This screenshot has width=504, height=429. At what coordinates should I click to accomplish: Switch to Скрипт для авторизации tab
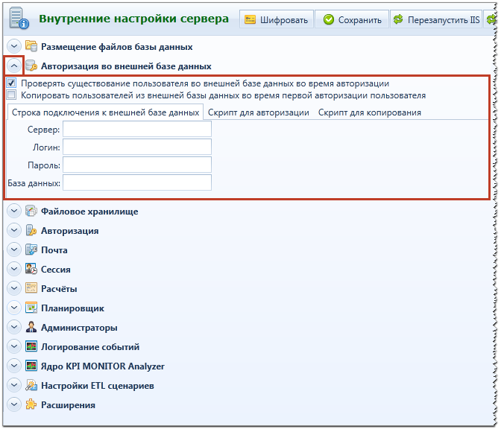(x=259, y=112)
